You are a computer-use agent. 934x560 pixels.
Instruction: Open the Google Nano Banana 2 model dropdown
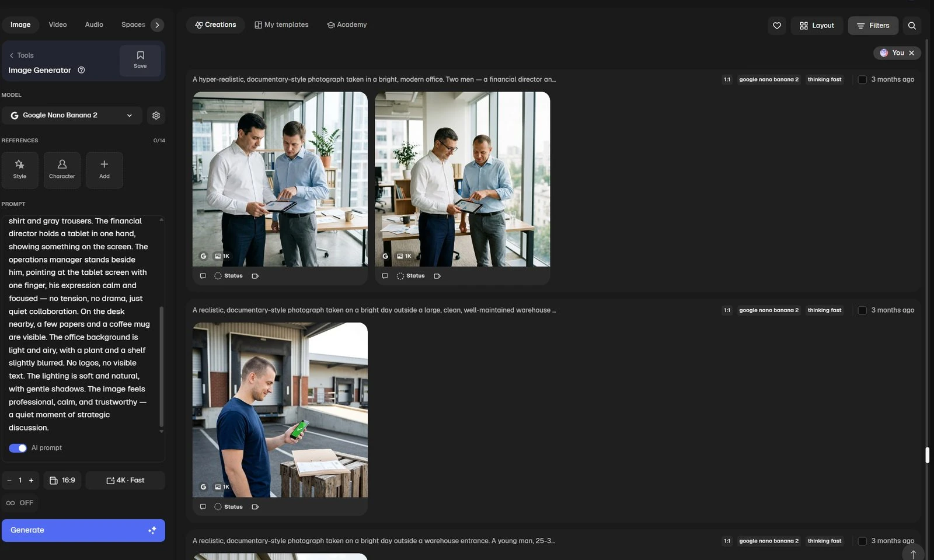pyautogui.click(x=72, y=116)
